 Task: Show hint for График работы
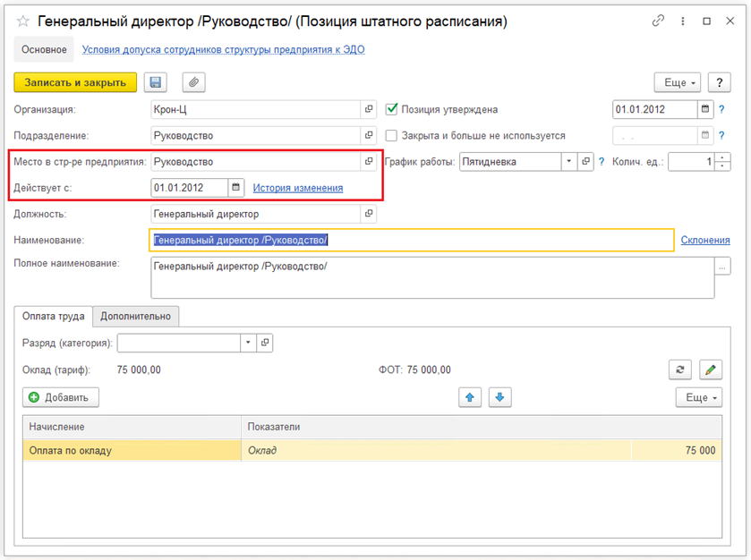click(x=602, y=162)
